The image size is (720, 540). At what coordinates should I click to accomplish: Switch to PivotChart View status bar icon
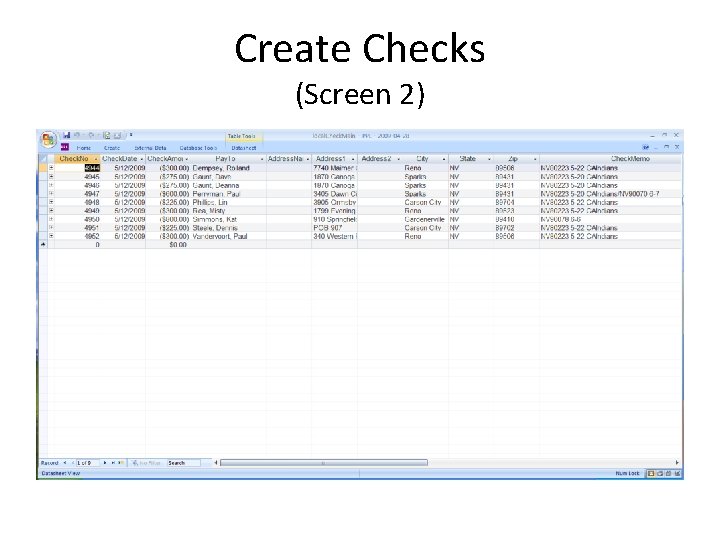[669, 473]
